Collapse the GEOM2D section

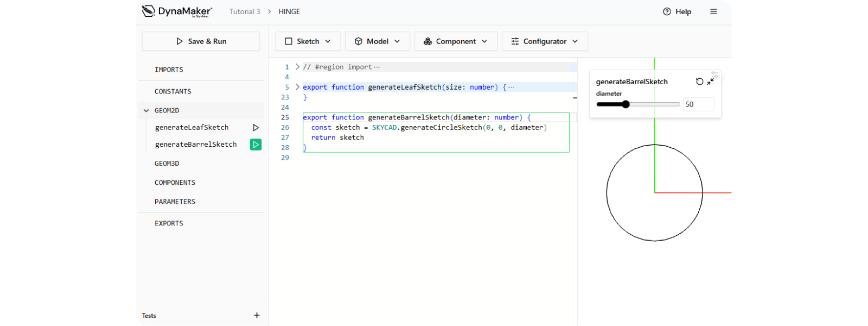[146, 110]
